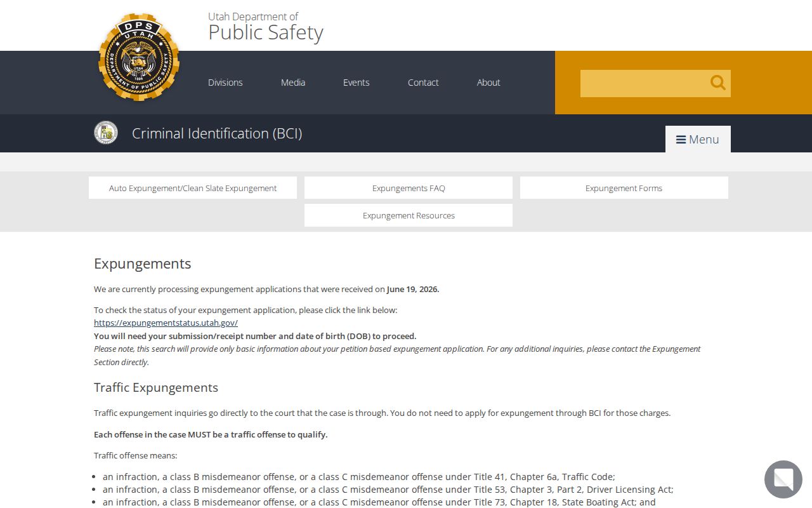
Task: Open the chat bubble widget
Action: pos(783,479)
